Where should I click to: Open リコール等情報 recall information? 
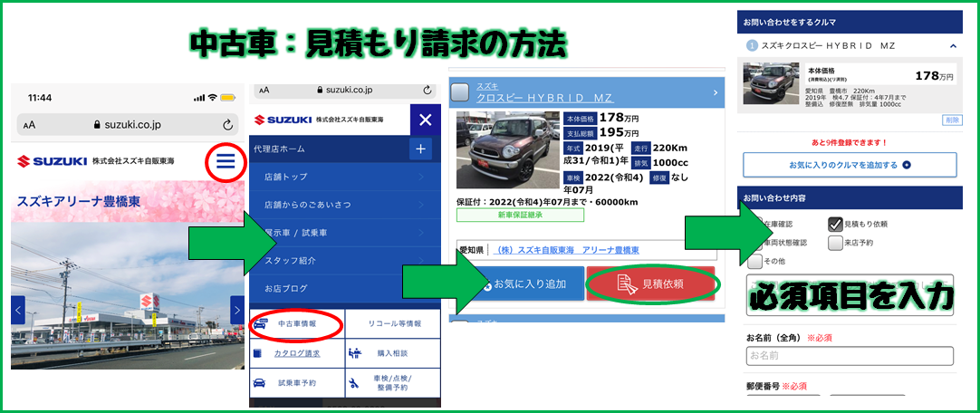pyautogui.click(x=392, y=323)
